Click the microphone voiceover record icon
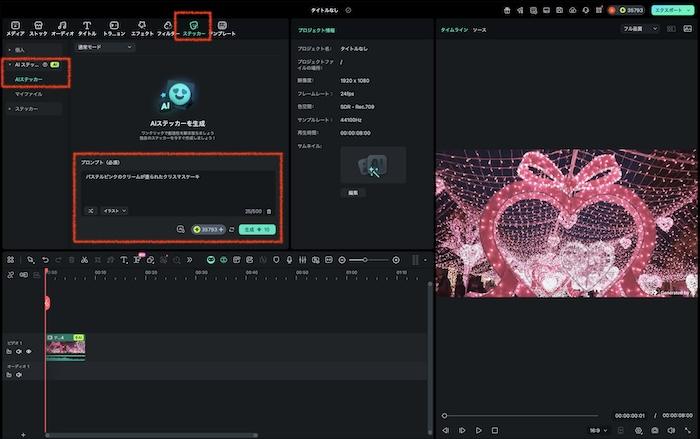This screenshot has width=700, height=439. 289,260
